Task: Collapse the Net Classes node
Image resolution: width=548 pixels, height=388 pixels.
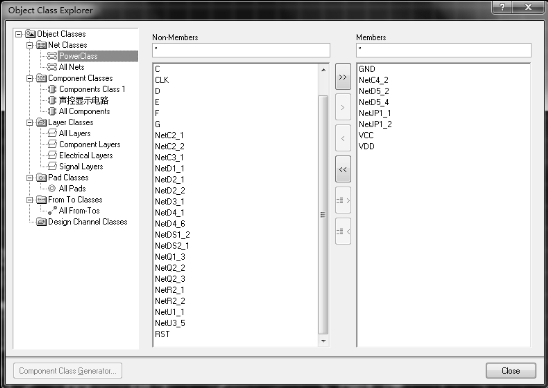Action: 30,45
